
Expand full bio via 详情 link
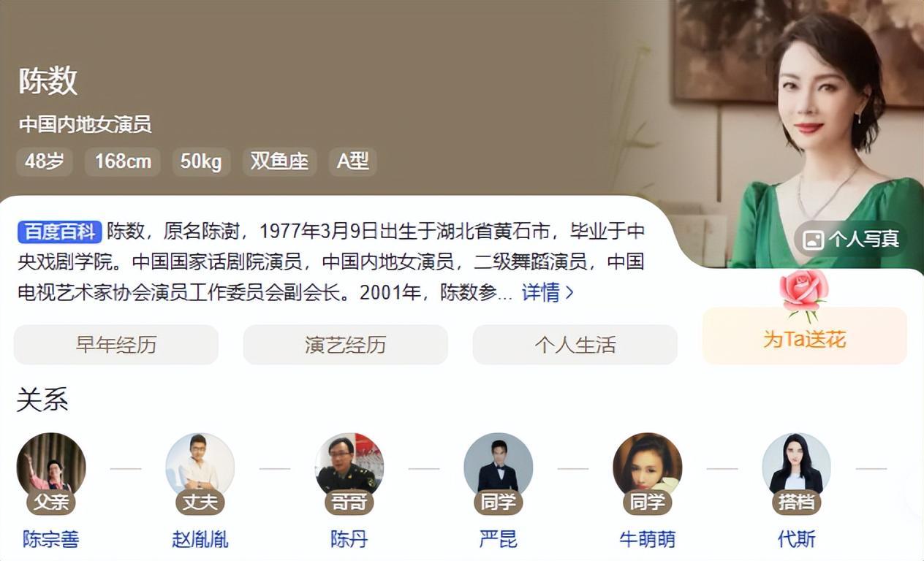point(540,293)
